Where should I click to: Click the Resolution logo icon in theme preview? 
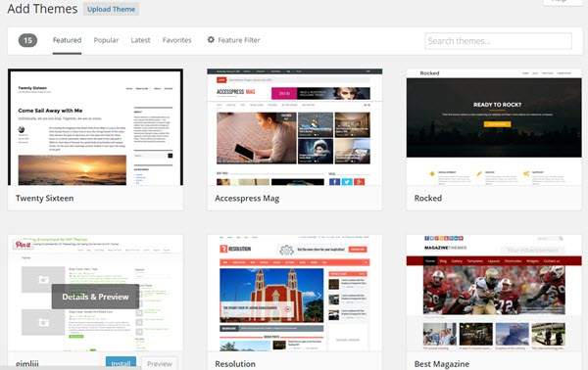(x=223, y=249)
